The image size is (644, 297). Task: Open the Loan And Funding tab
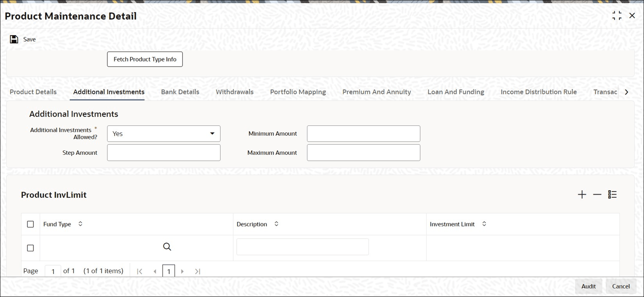pos(456,92)
